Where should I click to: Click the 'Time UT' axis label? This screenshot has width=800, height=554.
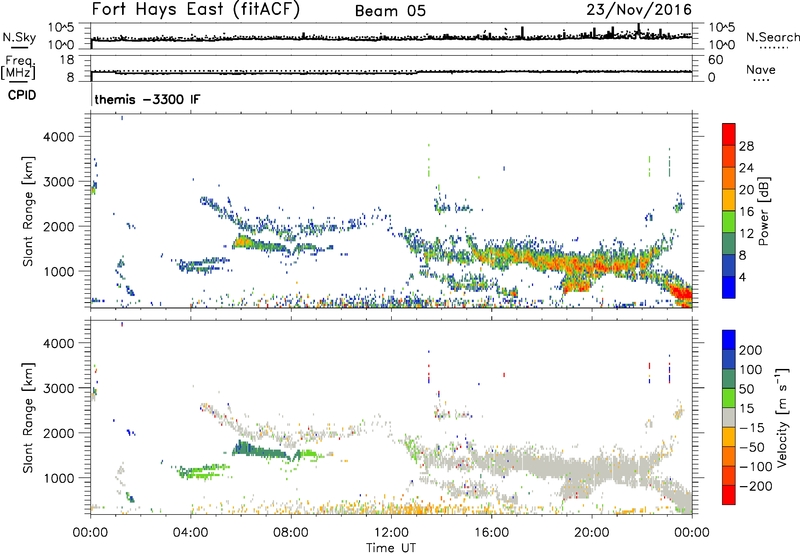point(391,548)
